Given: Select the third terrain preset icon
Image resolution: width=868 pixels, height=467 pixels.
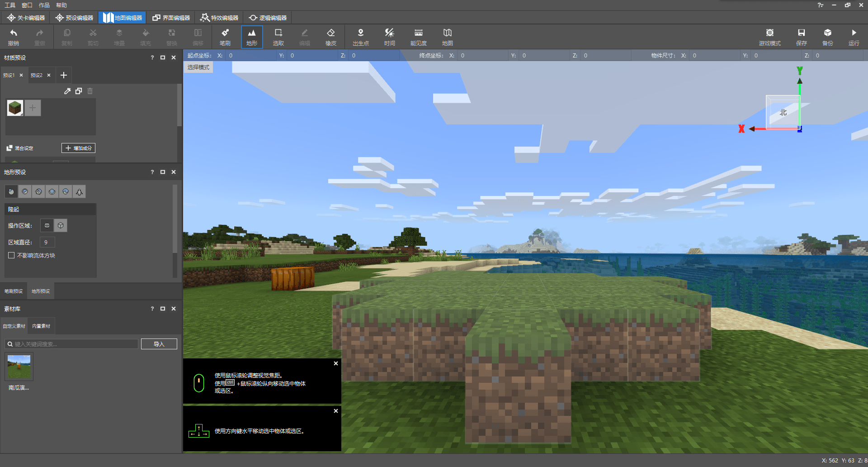Looking at the screenshot, I should coord(38,192).
